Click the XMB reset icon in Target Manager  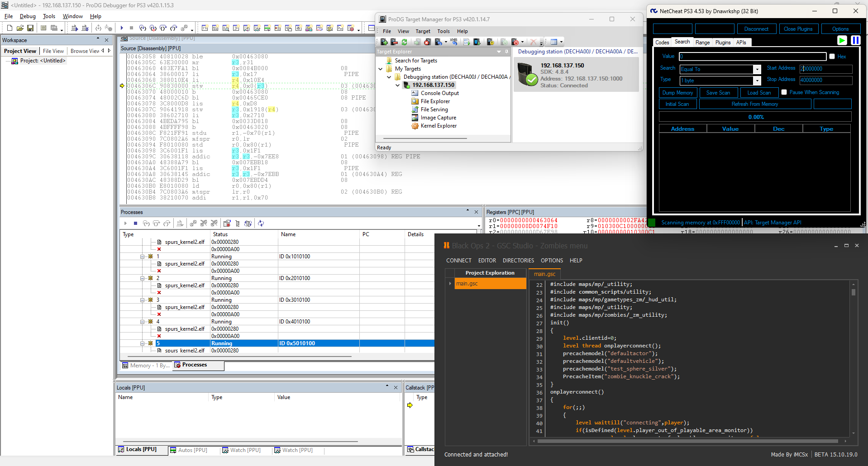(x=454, y=42)
